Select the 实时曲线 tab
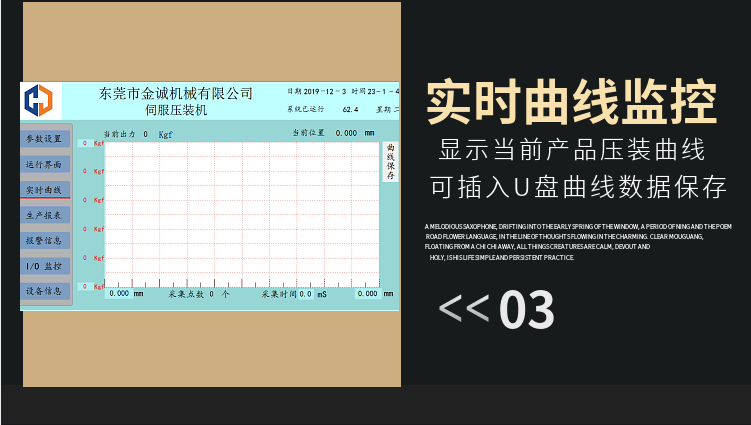This screenshot has width=751, height=425. (44, 190)
